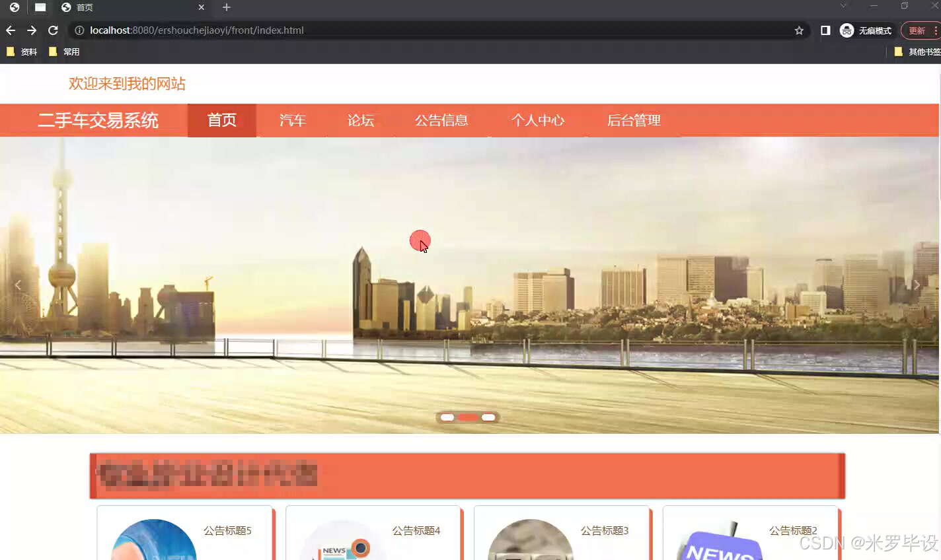Image resolution: width=941 pixels, height=560 pixels.
Task: Go back with the browser back arrow
Action: click(x=11, y=30)
